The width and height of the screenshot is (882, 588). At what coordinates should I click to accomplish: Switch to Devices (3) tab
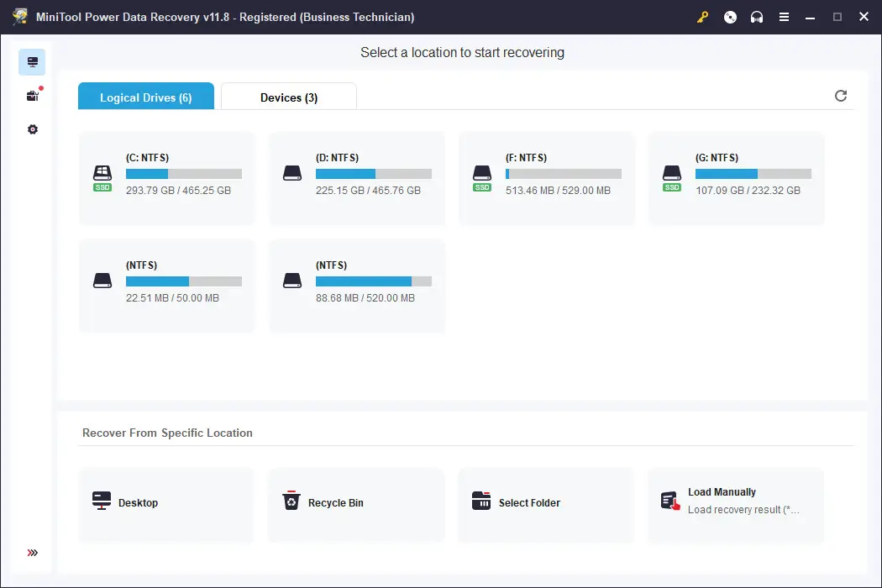click(x=289, y=97)
